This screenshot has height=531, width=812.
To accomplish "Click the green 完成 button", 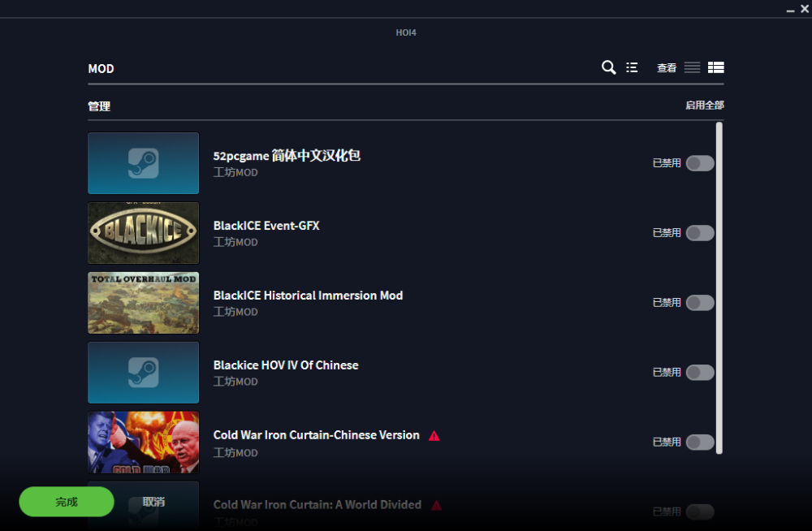I will pyautogui.click(x=67, y=502).
